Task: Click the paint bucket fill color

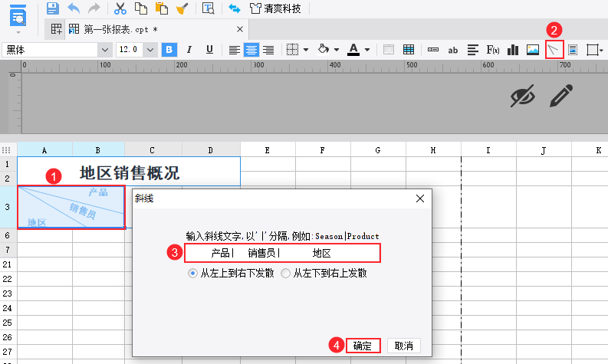Action: tap(324, 49)
